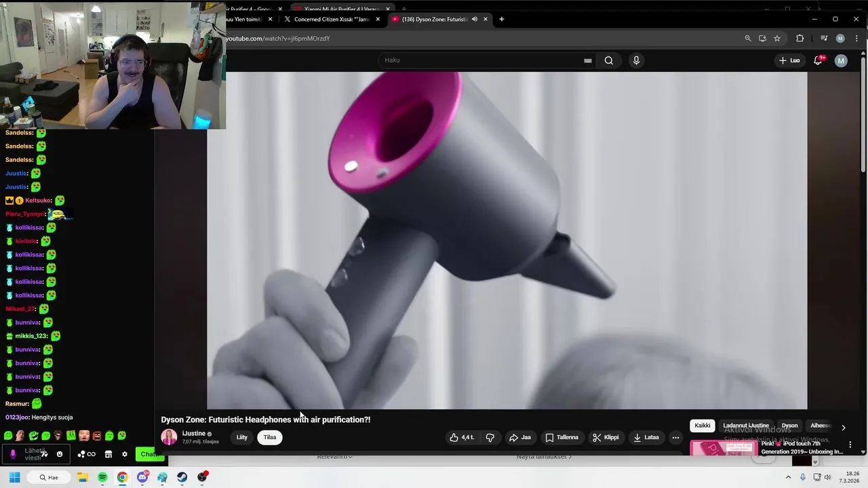Image resolution: width=868 pixels, height=488 pixels.
Task: Open clock and date 18.26
Action: [850, 477]
